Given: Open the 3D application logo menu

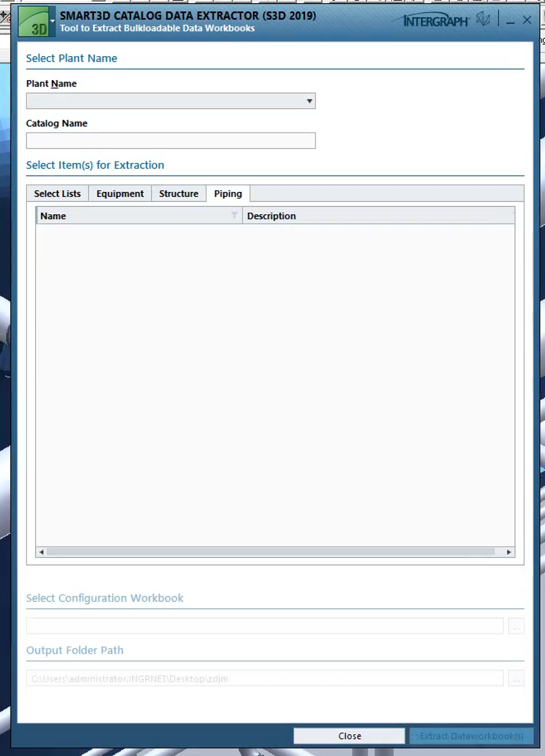Looking at the screenshot, I should [x=34, y=22].
